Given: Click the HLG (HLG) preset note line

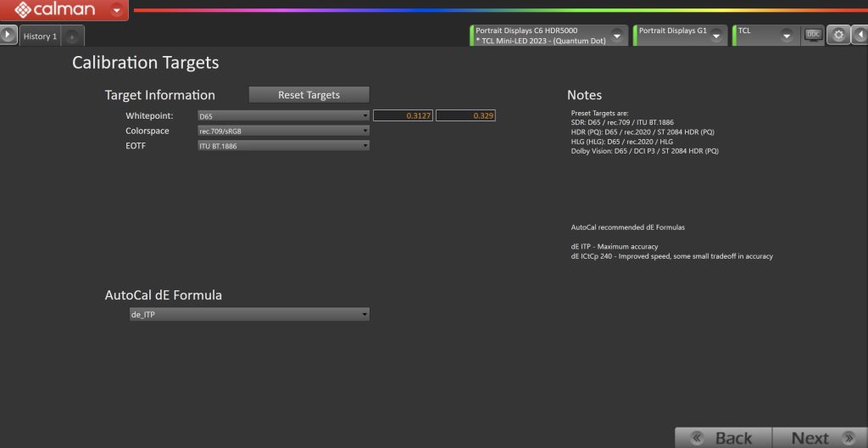Looking at the screenshot, I should 621,142.
